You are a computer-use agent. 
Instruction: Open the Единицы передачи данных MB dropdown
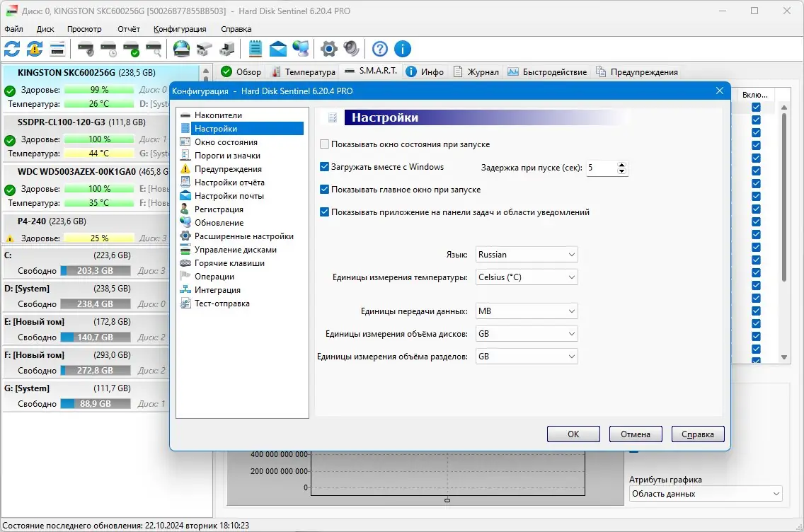tap(526, 311)
